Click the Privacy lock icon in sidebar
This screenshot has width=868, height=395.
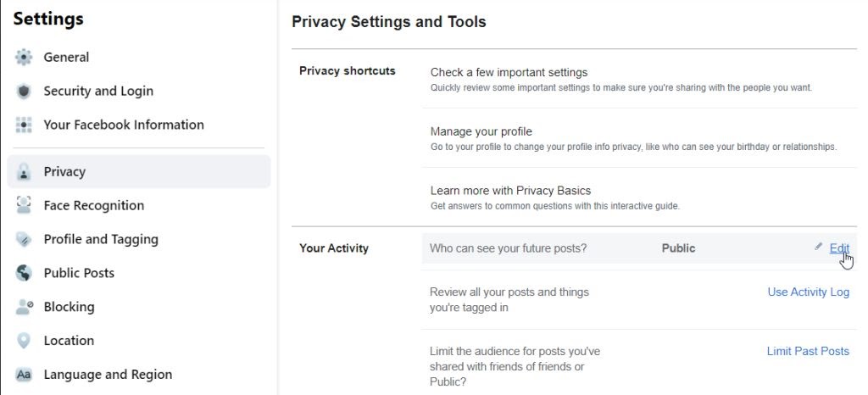tap(24, 172)
